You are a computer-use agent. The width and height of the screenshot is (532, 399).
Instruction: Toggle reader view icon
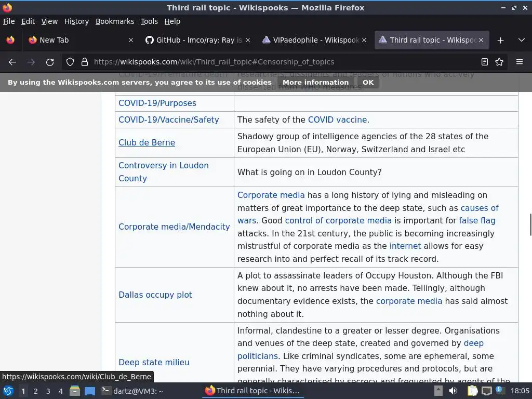click(485, 62)
